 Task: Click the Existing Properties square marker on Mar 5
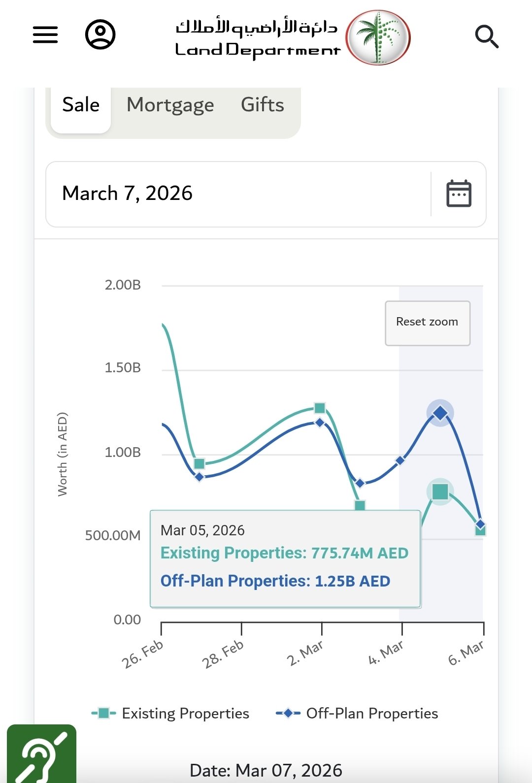[440, 491]
